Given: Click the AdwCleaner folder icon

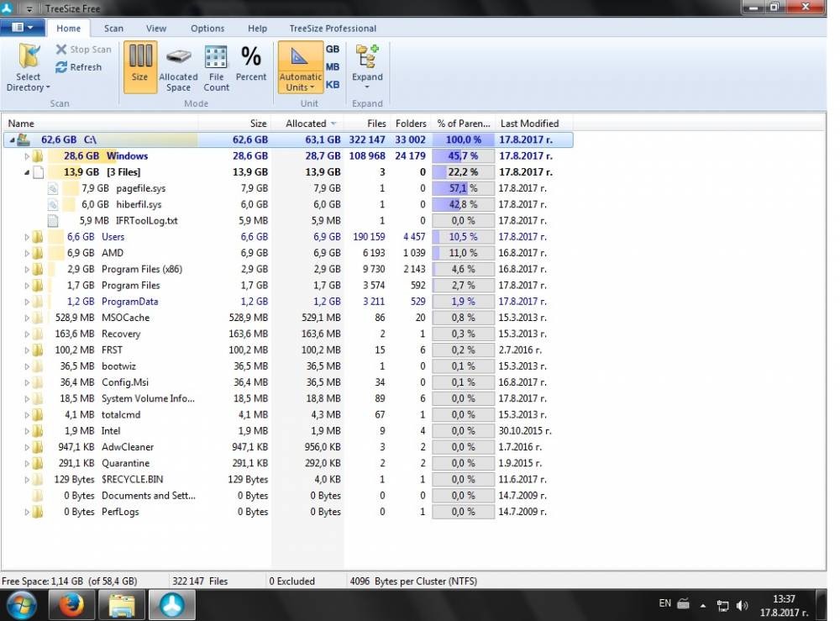Looking at the screenshot, I should [x=38, y=447].
